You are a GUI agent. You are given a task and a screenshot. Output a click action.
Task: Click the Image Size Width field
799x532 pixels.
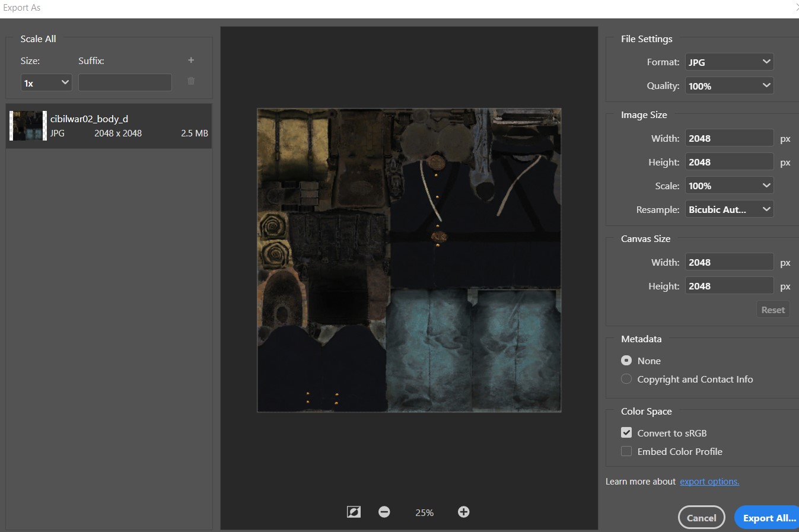pos(729,138)
